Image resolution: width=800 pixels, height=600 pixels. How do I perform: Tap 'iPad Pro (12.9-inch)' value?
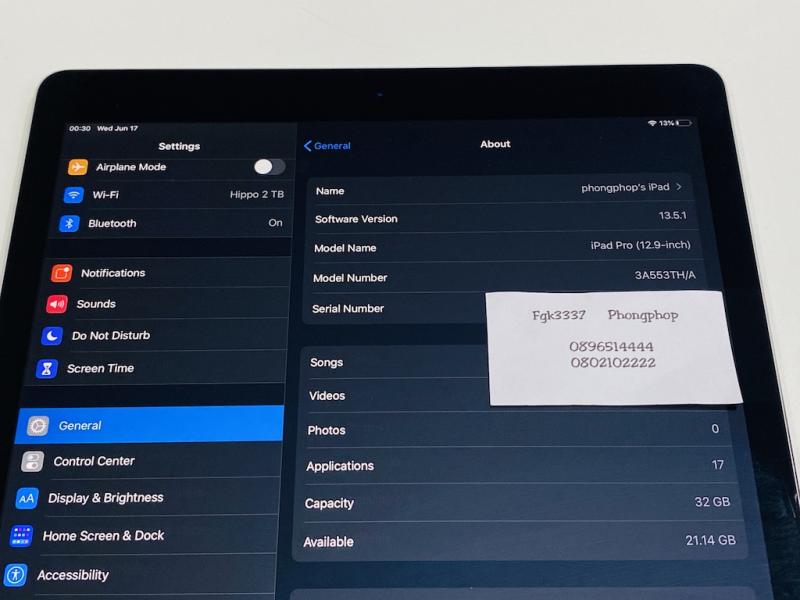pos(640,245)
